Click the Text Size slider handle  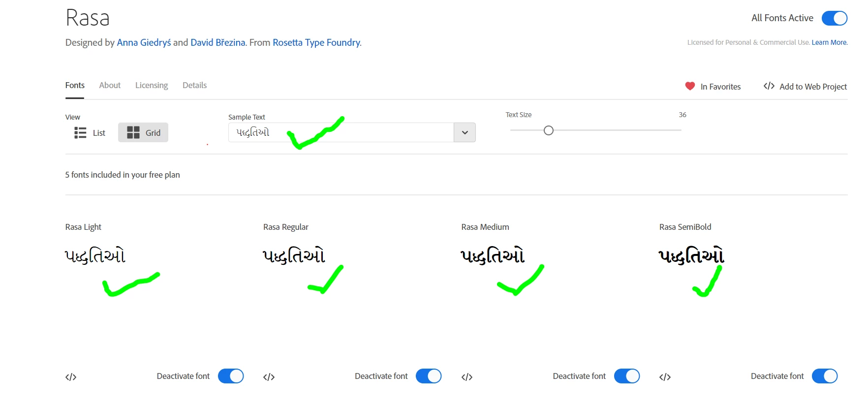[549, 130]
